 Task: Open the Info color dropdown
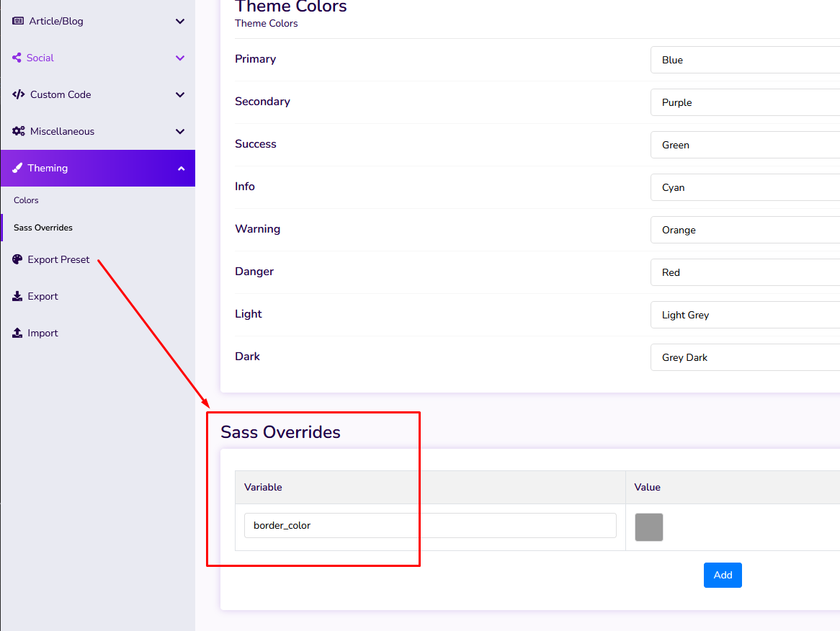pos(745,187)
